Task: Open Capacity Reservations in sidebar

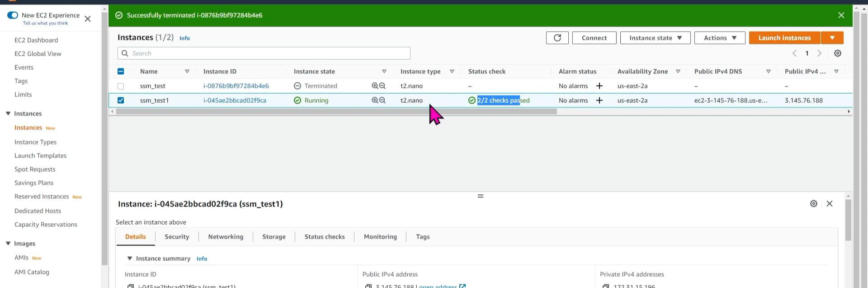Action: (x=46, y=225)
